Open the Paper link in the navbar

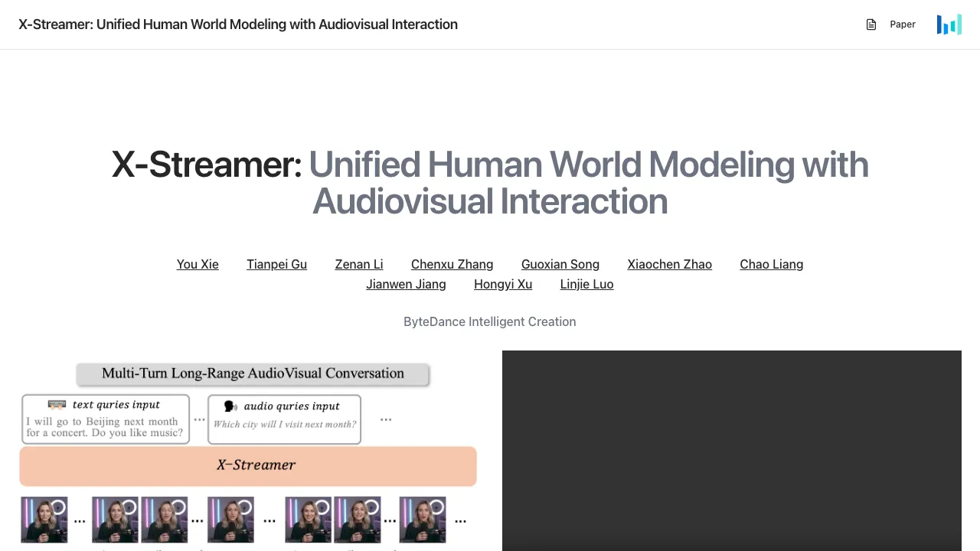[x=903, y=24]
